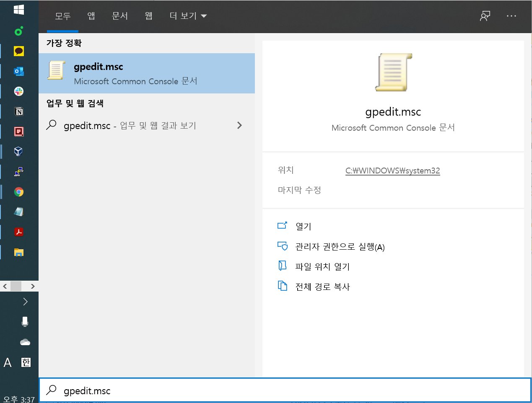The image size is (532, 403).
Task: Open Notion from the taskbar
Action: [19, 111]
